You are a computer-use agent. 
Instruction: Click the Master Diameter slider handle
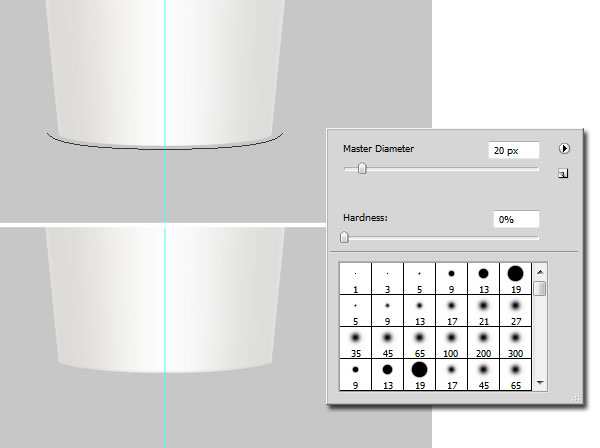click(x=362, y=169)
